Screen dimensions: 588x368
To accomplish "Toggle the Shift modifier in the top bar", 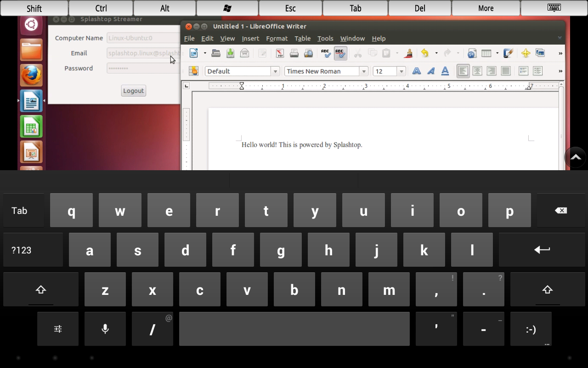I will 34,8.
